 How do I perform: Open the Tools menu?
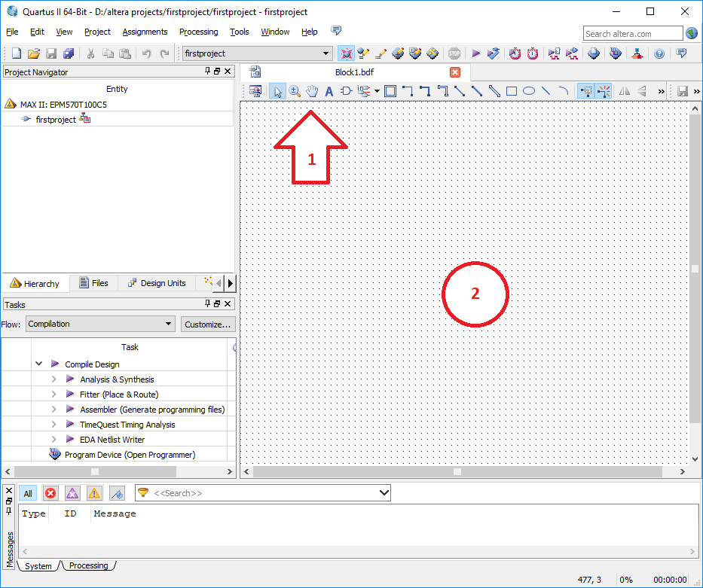pyautogui.click(x=240, y=32)
